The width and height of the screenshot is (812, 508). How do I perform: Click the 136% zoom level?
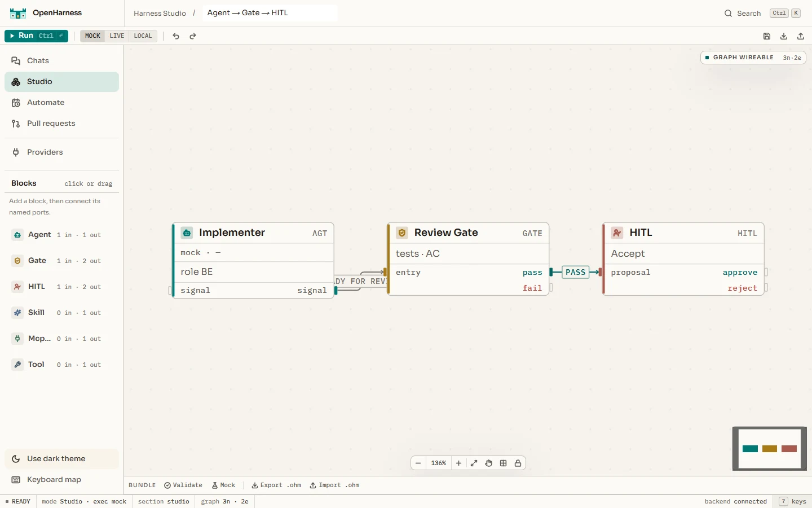pos(439,463)
